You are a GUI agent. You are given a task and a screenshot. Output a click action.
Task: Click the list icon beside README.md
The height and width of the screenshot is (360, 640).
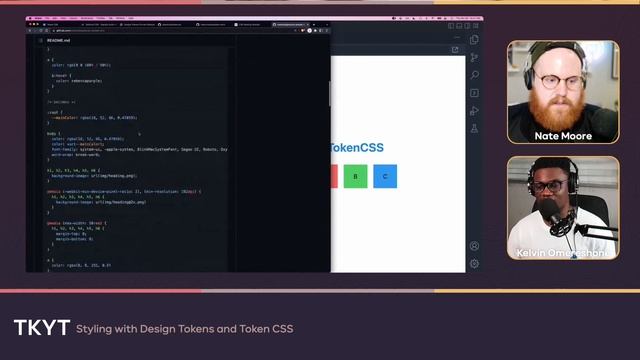(x=40, y=40)
